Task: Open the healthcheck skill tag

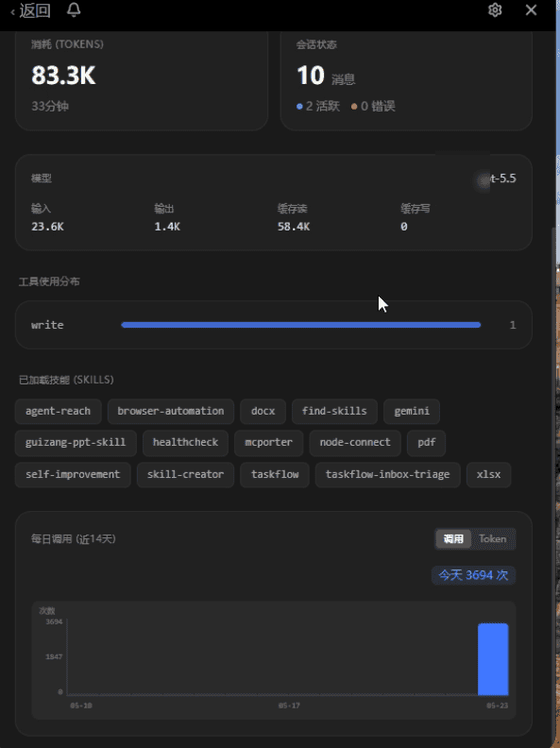Action: 185,443
